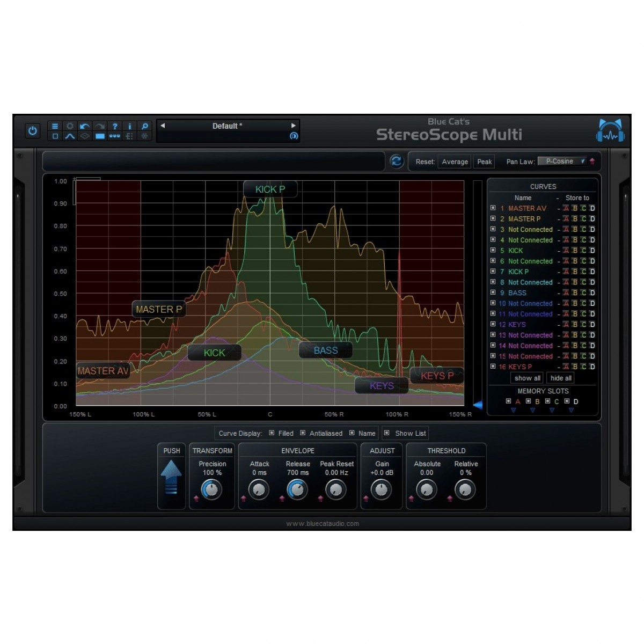Select the BASS curve in the list
Screen dimensions: 644x644
[x=517, y=293]
